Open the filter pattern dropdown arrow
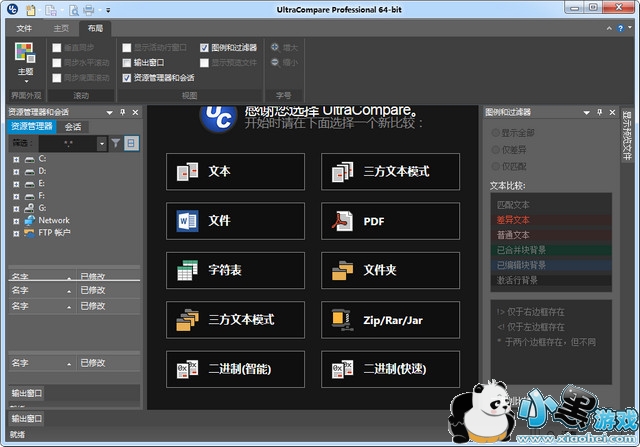Viewport: 640px width, 447px height. click(x=102, y=144)
